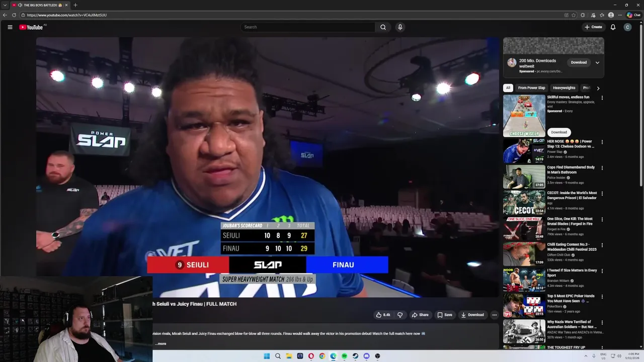Screen dimensions: 644x362
Task: Click Download on Skillful moves ad
Action: point(559,132)
